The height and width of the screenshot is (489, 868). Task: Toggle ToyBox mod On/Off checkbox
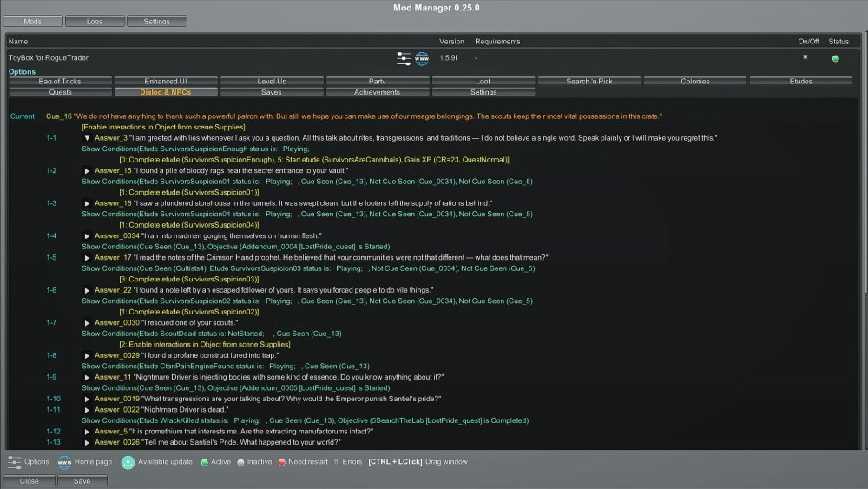pos(805,57)
